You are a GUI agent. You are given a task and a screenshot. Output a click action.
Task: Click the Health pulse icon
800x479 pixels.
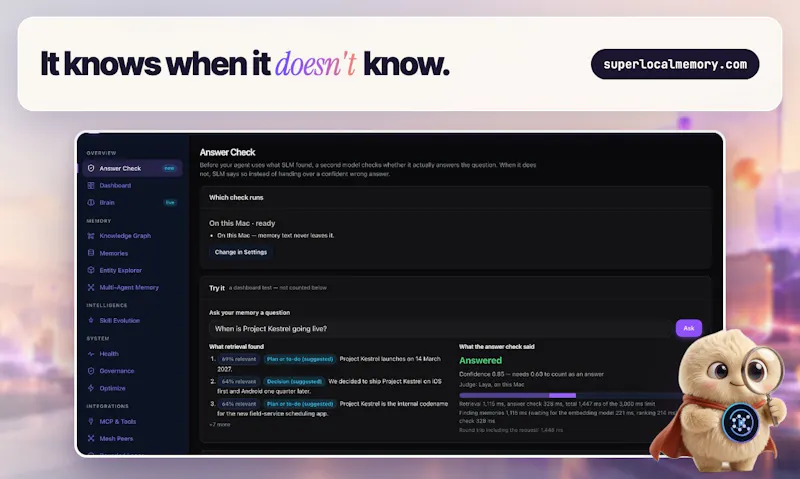(91, 354)
